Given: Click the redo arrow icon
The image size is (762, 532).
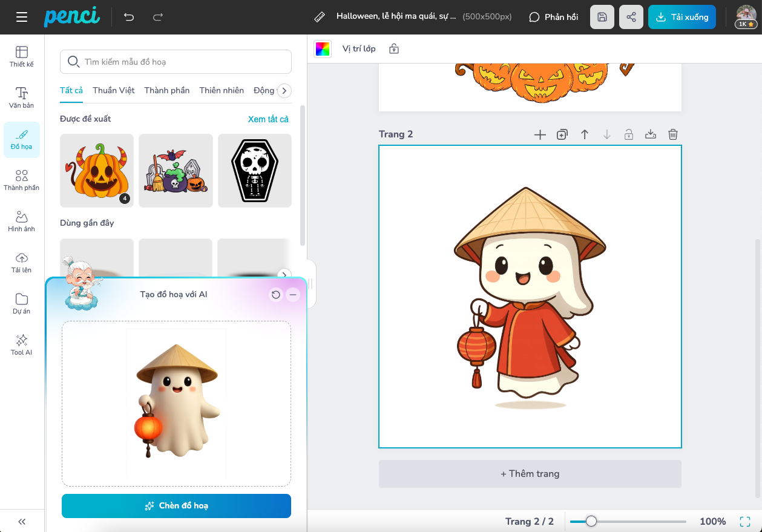Looking at the screenshot, I should 158,17.
